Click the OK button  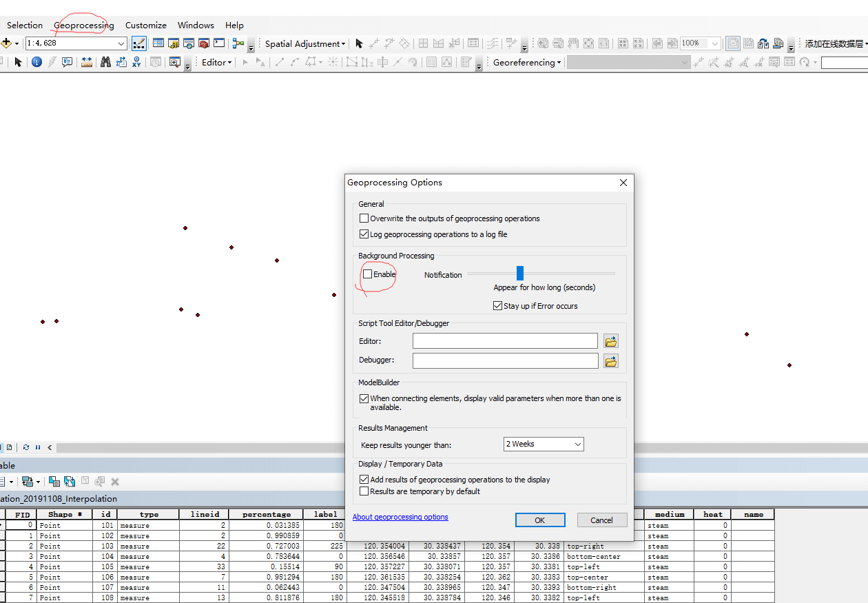(539, 520)
